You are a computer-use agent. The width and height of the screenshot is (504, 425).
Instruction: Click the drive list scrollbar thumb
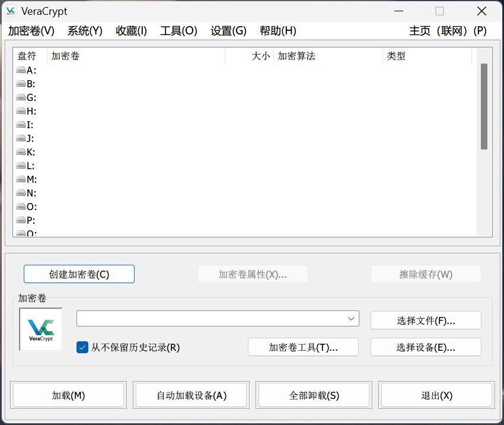tap(484, 106)
